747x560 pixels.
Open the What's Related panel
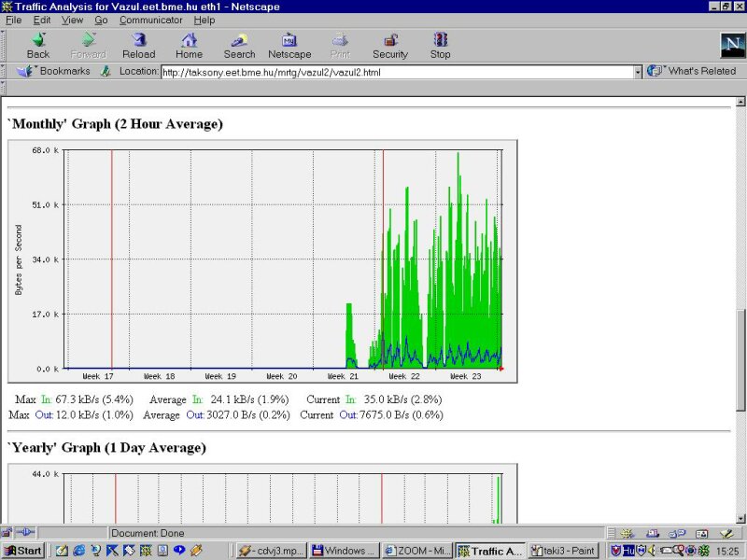693,71
